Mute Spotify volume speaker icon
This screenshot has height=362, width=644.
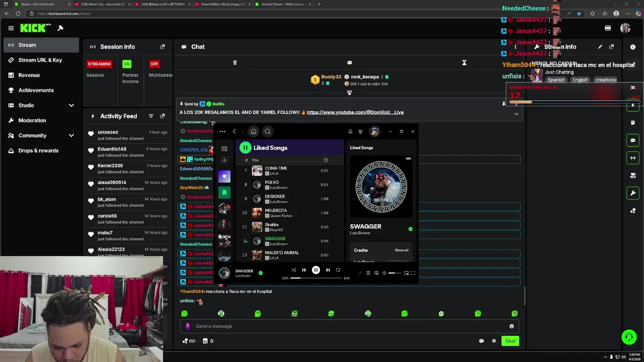384,273
